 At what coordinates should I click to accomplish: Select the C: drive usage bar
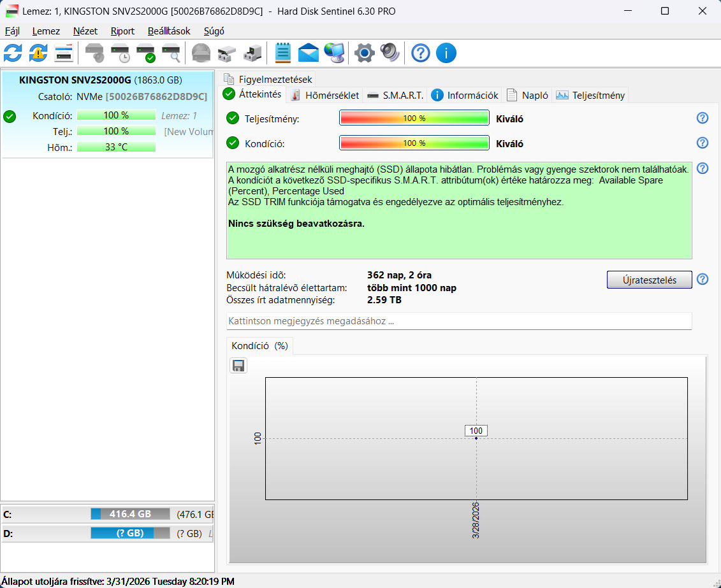click(x=130, y=514)
